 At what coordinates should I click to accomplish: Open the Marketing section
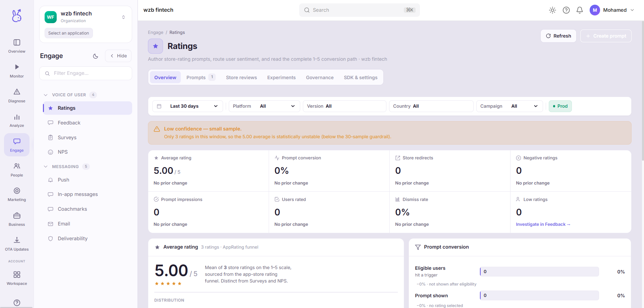pos(17,195)
